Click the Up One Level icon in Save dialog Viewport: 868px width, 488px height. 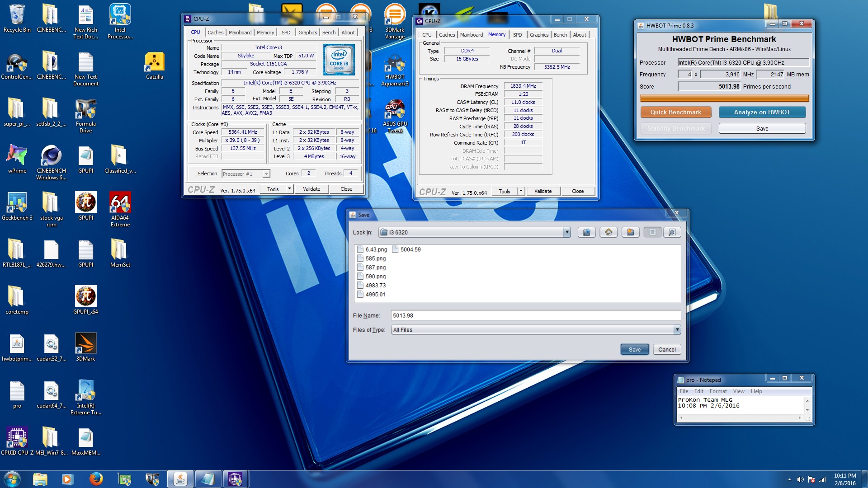coord(586,232)
